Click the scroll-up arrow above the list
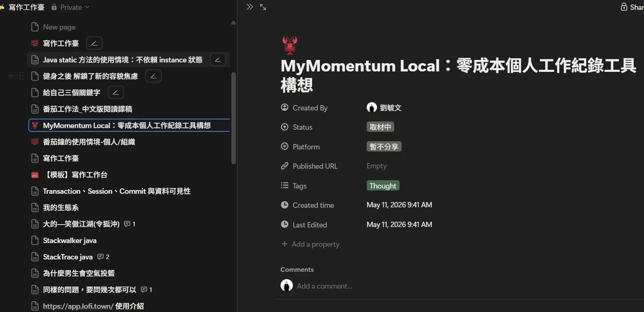The width and height of the screenshot is (644, 312). [x=233, y=23]
